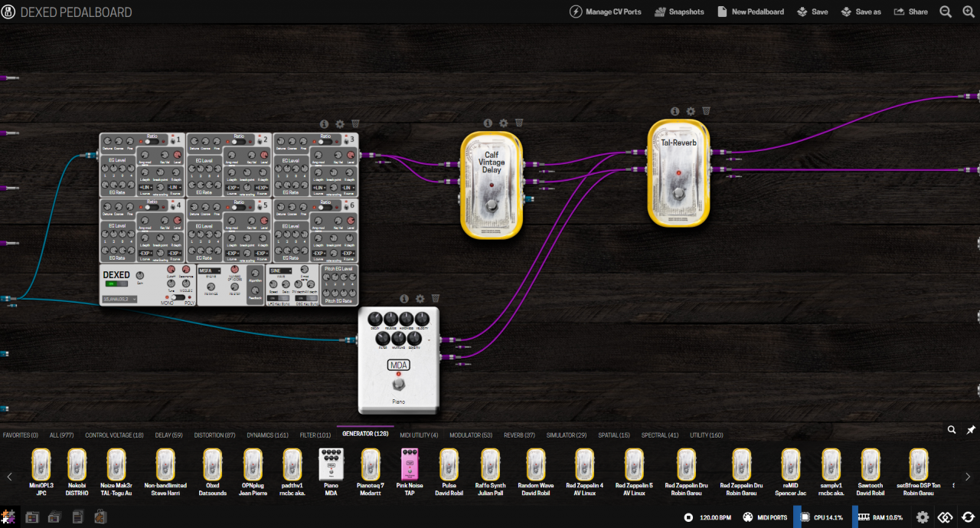Open the pedalboard library icon in bottom bar
The height and width of the screenshot is (528, 980).
[x=32, y=517]
